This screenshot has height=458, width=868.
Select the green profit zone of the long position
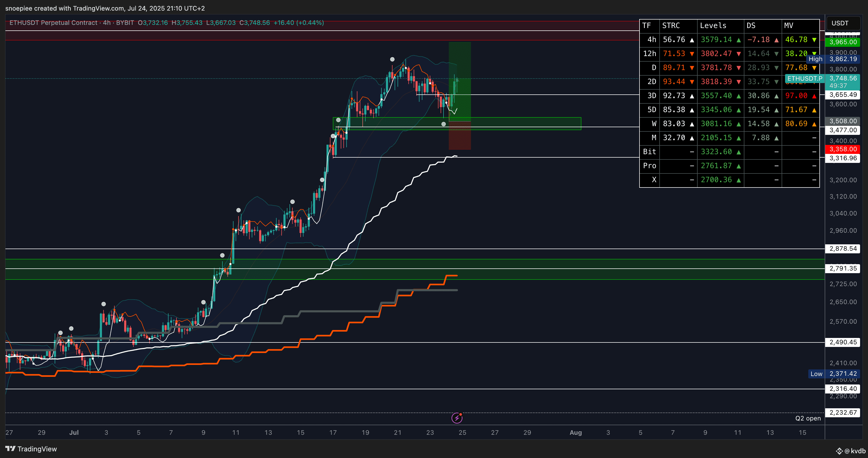(460, 82)
